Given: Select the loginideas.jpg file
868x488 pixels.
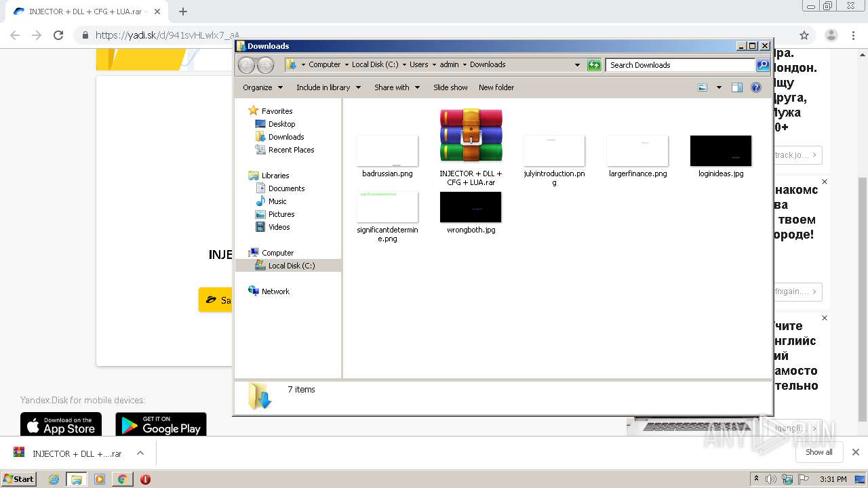Looking at the screenshot, I should pyautogui.click(x=721, y=150).
